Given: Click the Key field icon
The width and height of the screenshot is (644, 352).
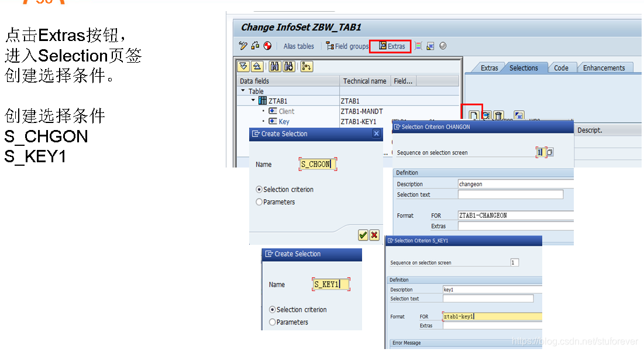Looking at the screenshot, I should point(273,121).
